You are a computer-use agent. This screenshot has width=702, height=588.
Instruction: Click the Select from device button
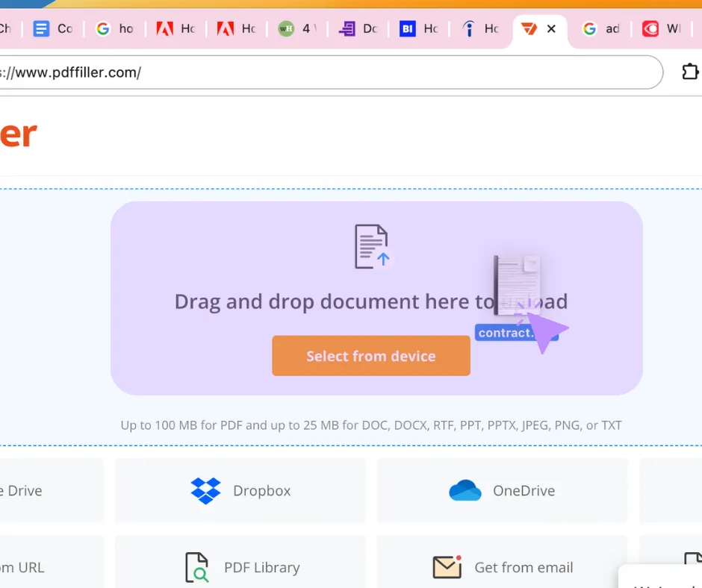(371, 356)
